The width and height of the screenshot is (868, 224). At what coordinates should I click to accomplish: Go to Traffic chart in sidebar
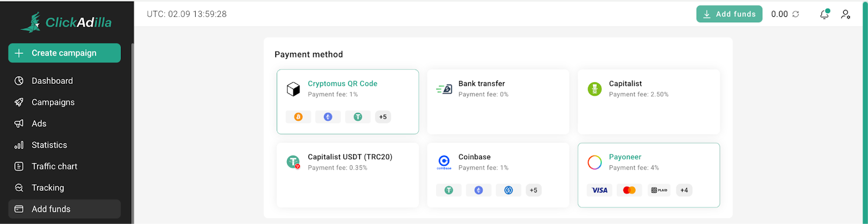click(x=54, y=166)
